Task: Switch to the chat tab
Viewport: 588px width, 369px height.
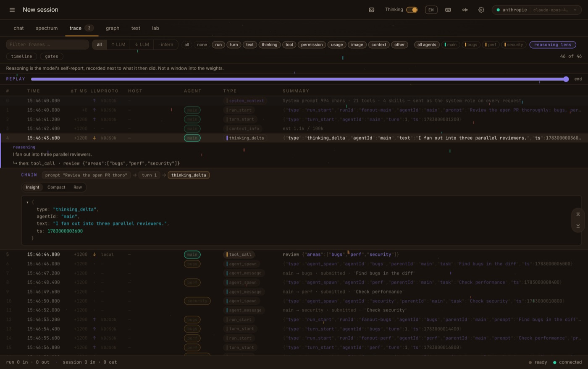Action: [x=18, y=28]
